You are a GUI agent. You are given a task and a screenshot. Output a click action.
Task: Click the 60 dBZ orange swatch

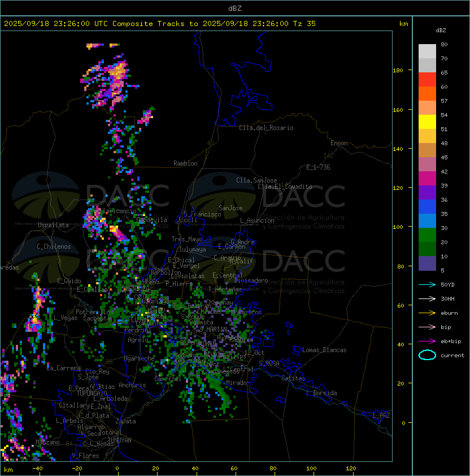[427, 93]
